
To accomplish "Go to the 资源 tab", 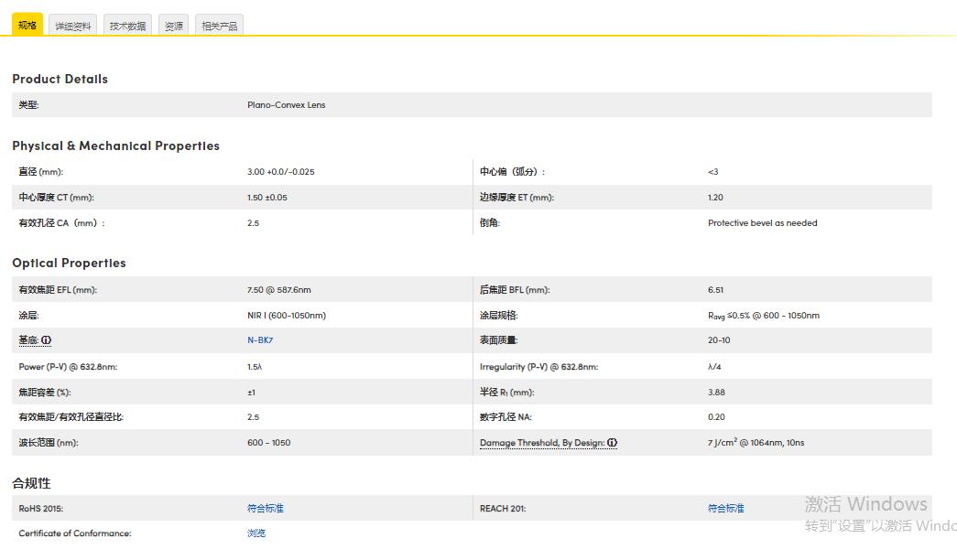I will pos(174,27).
